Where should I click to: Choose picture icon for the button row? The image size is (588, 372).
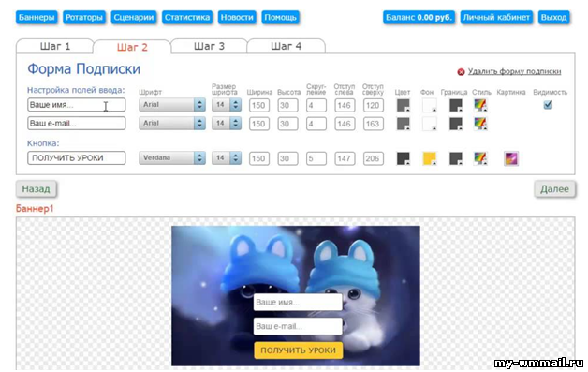[511, 158]
